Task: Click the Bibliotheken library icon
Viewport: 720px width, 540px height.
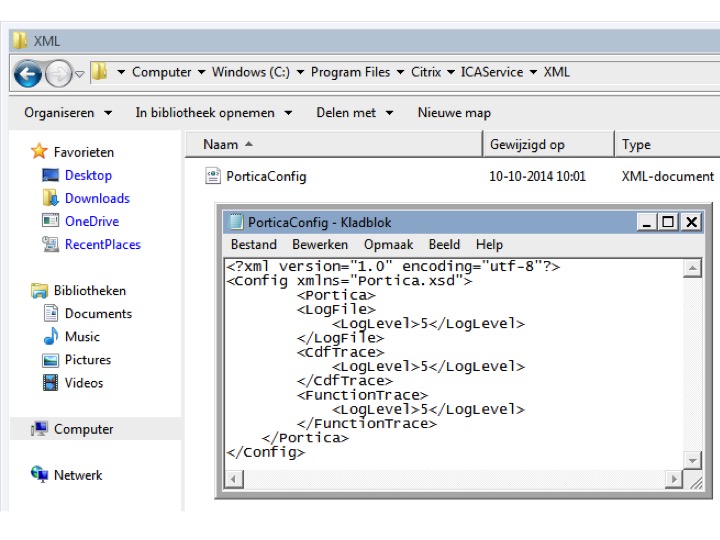Action: pyautogui.click(x=39, y=291)
